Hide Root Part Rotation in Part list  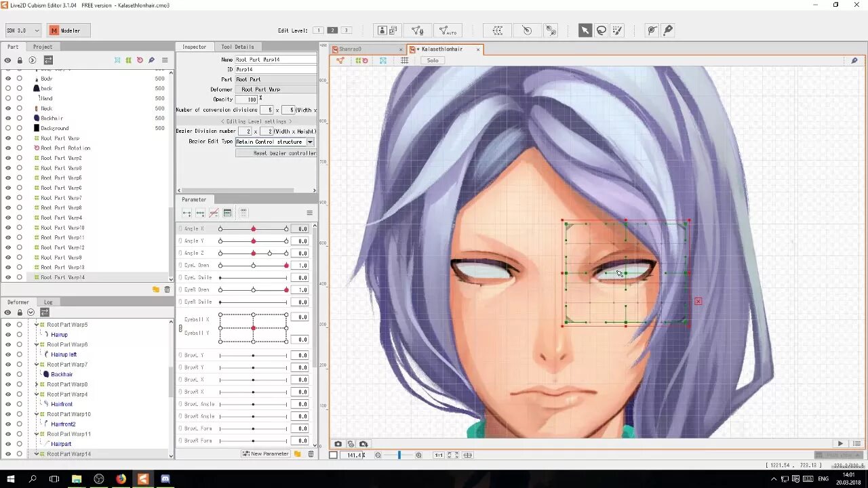[7, 148]
